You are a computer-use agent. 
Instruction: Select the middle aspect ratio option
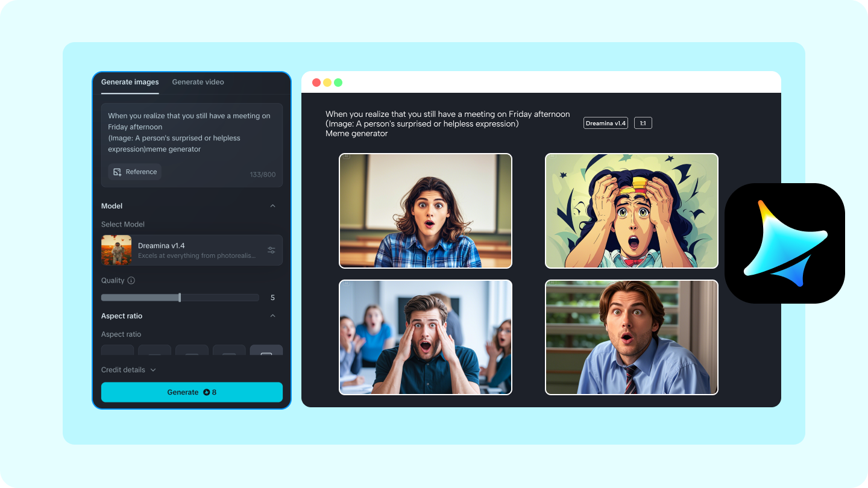pyautogui.click(x=192, y=351)
